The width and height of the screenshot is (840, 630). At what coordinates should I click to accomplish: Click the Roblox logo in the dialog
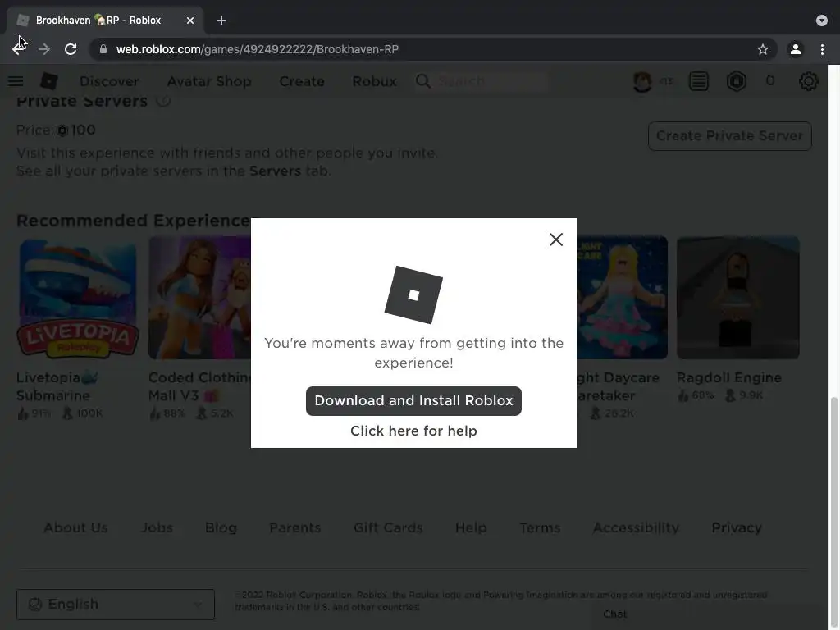click(413, 294)
